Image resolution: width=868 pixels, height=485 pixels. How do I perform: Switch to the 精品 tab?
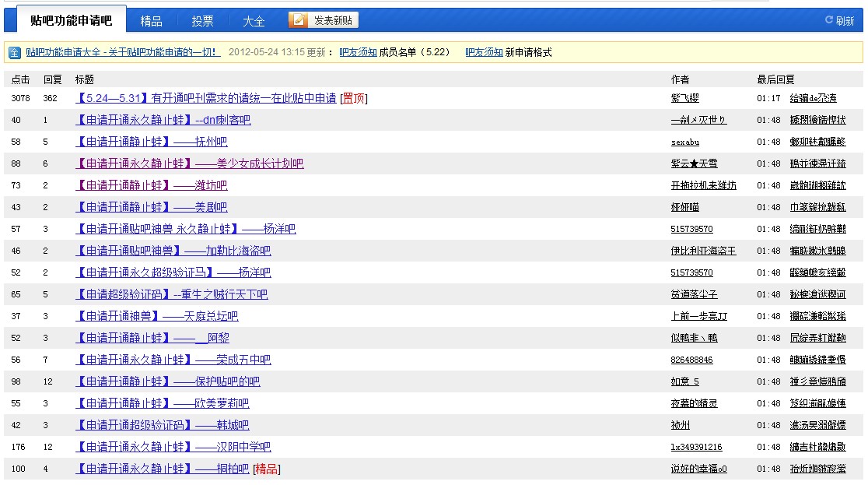click(x=151, y=21)
